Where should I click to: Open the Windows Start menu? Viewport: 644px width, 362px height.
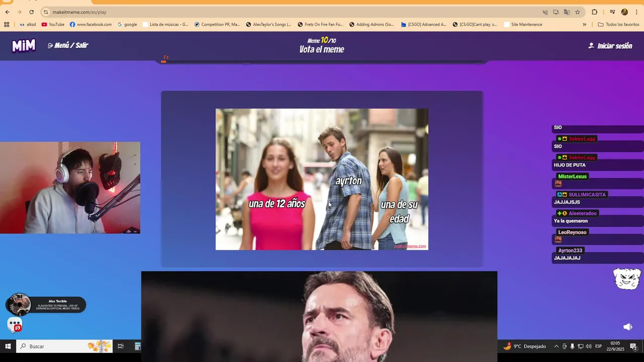[x=8, y=346]
